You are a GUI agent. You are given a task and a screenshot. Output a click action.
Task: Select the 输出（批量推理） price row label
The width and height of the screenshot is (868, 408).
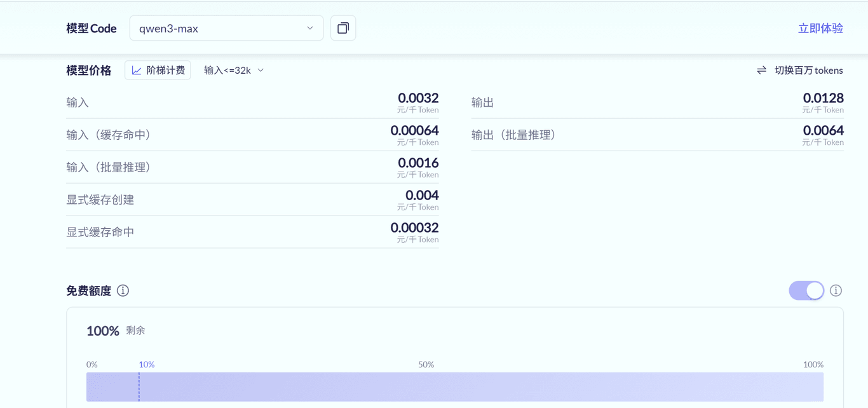coord(513,135)
